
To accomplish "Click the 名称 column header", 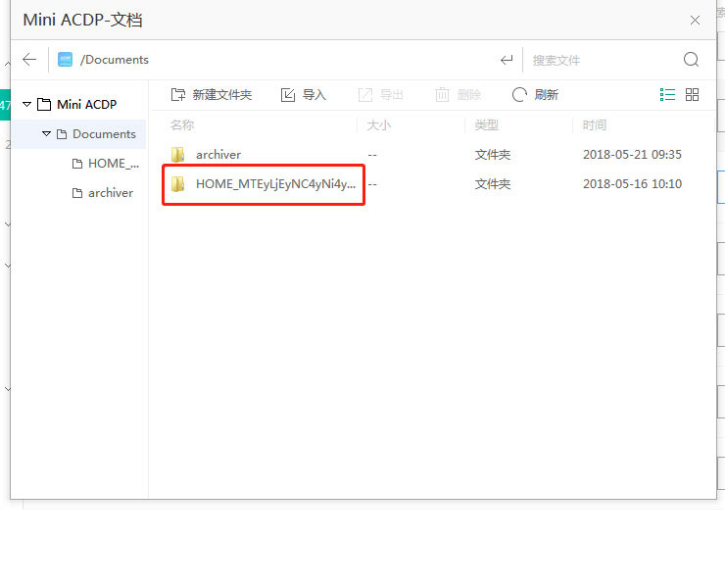I will 182,124.
